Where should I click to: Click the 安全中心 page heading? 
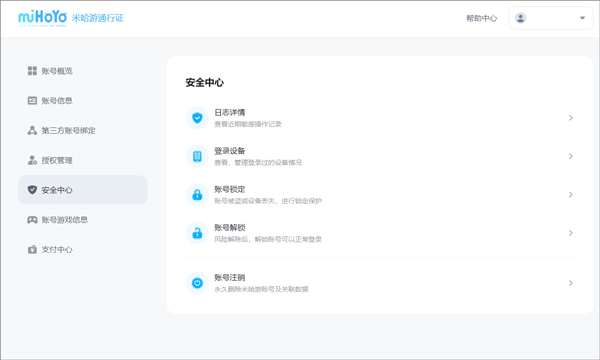click(205, 83)
